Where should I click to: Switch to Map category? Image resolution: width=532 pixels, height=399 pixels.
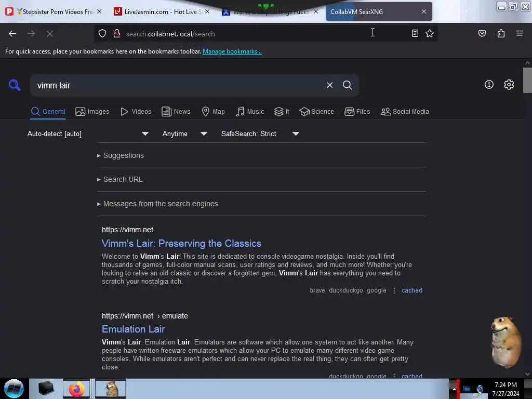coord(213,112)
